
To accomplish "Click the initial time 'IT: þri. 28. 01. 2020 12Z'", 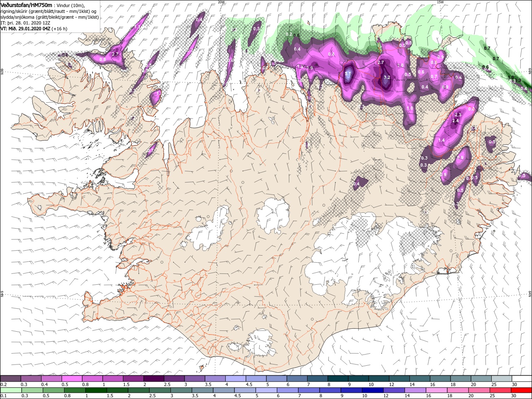I will 25,23.
